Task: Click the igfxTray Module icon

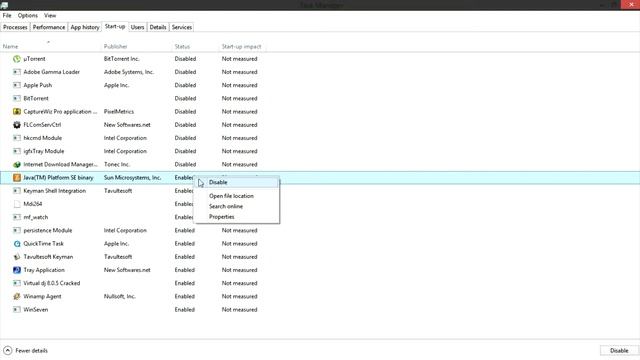Action: click(17, 151)
